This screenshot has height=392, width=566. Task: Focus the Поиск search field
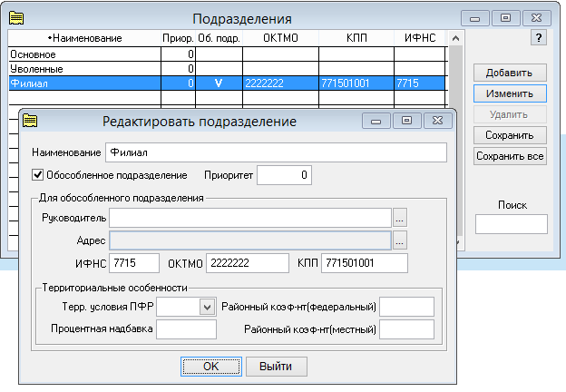pos(512,224)
